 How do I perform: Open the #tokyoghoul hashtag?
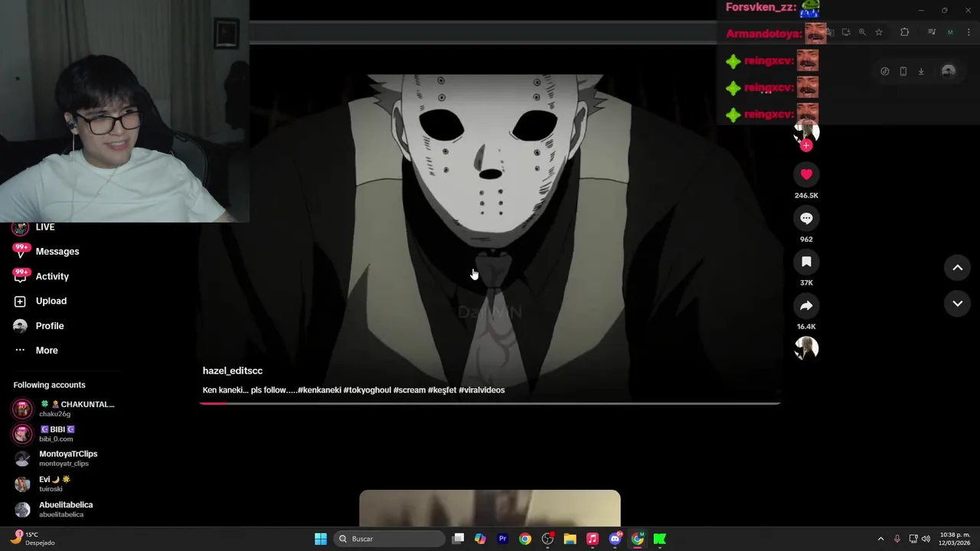367,390
